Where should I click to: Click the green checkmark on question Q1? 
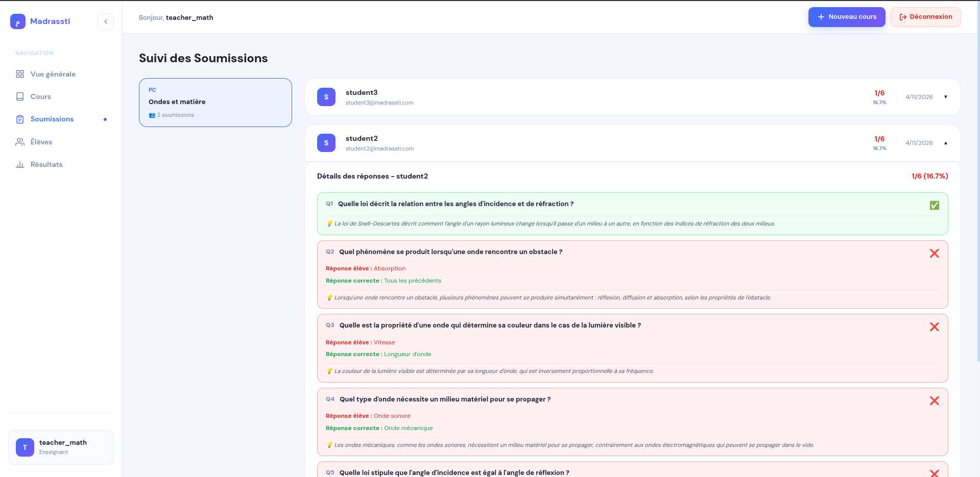(x=935, y=205)
